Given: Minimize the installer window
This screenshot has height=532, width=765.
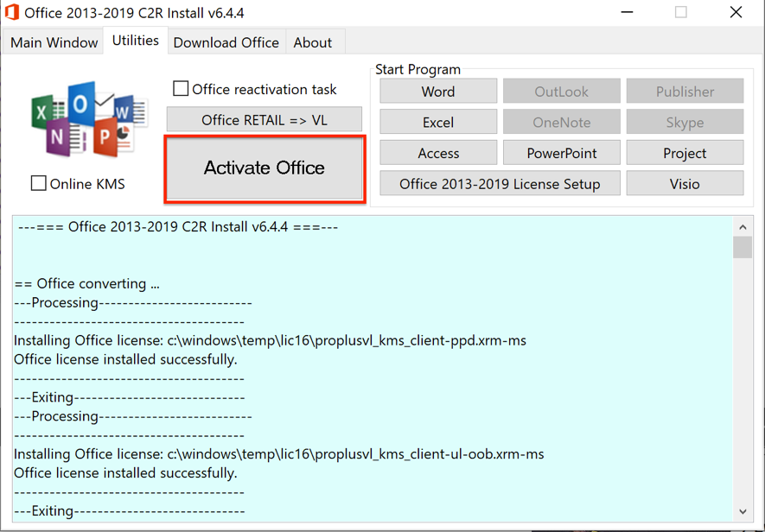Looking at the screenshot, I should click(627, 12).
